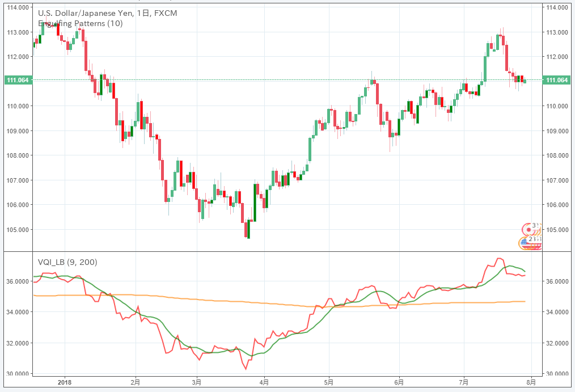Click the US flag economic event icon
575x392 pixels.
coord(526,244)
